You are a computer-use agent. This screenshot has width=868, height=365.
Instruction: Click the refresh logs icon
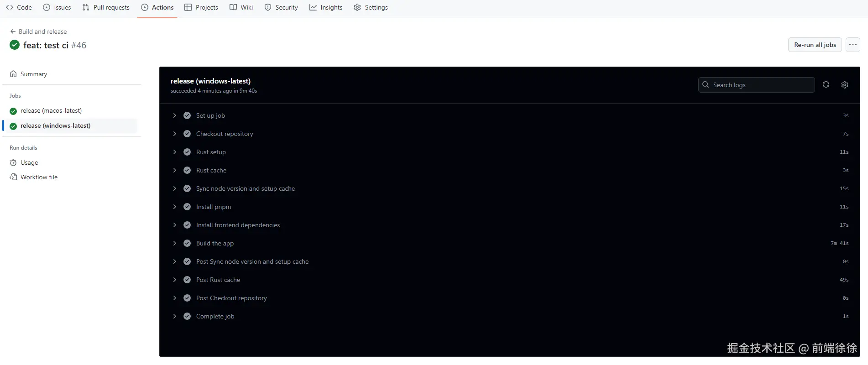(x=826, y=85)
